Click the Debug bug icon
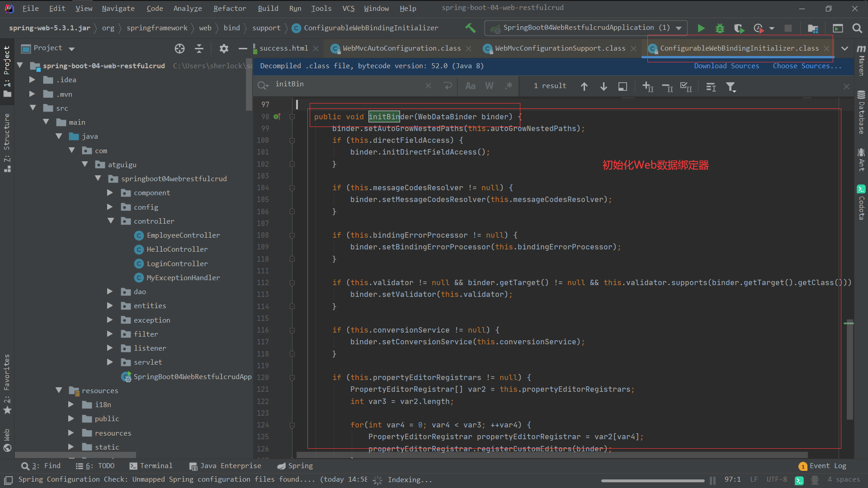Screen dimensions: 868x488 coord(720,28)
